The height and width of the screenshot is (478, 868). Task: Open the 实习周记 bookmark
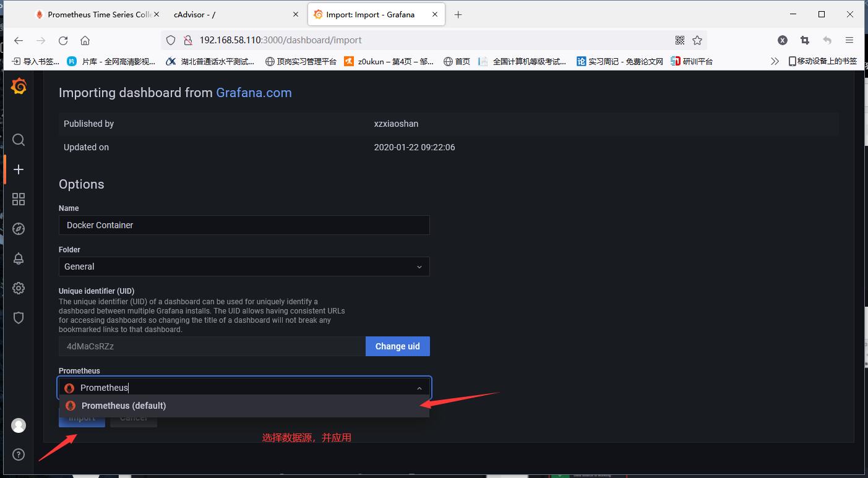620,61
